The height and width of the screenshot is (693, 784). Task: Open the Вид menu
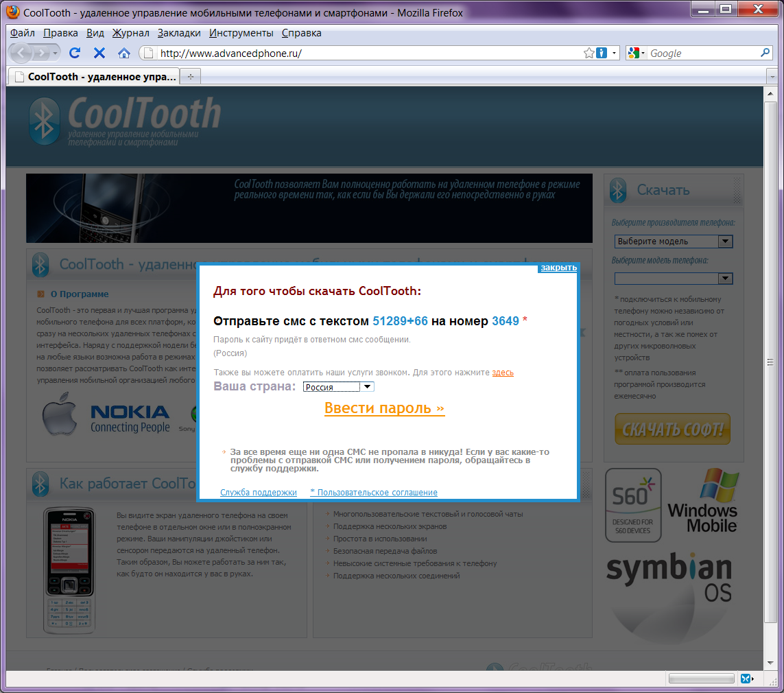[x=95, y=33]
